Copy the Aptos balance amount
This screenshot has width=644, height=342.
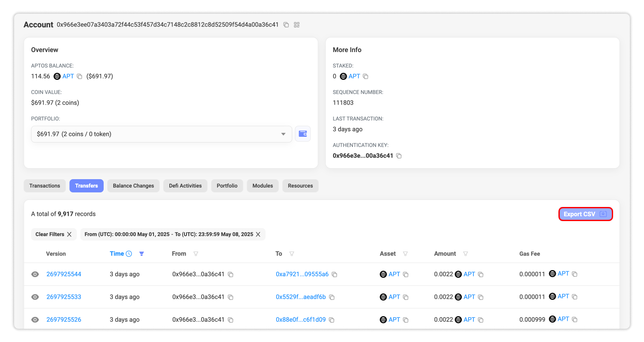point(79,76)
